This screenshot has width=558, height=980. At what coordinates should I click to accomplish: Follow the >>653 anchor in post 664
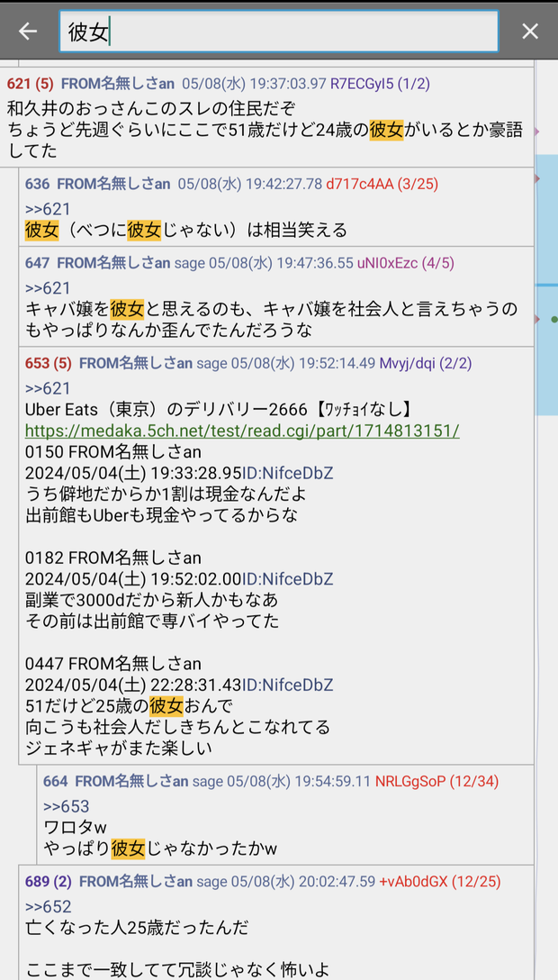pos(67,806)
